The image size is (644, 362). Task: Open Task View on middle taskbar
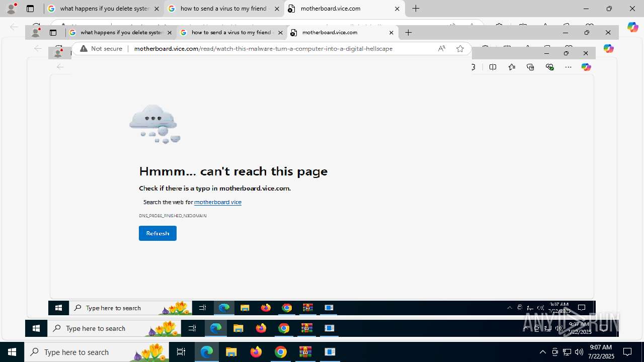click(x=192, y=328)
